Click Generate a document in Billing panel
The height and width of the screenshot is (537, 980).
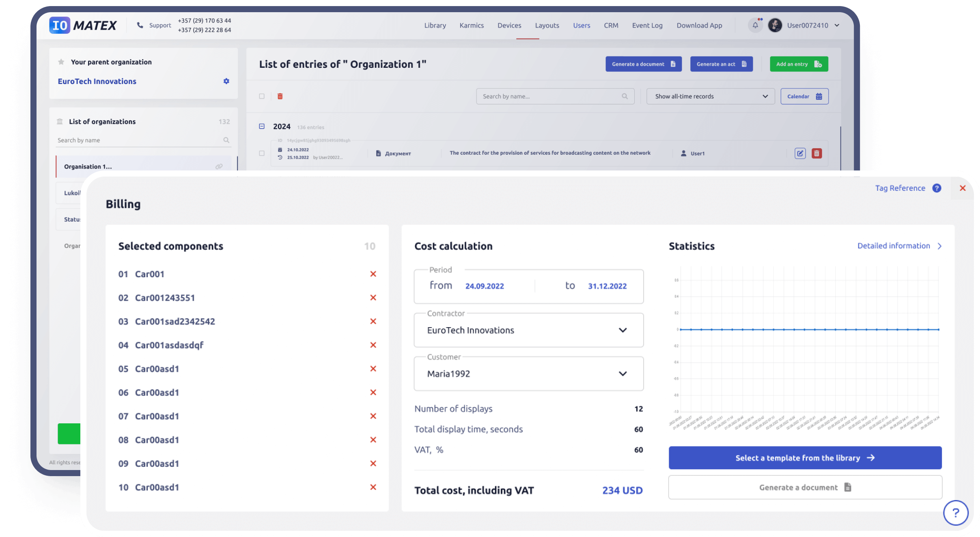[x=805, y=487]
